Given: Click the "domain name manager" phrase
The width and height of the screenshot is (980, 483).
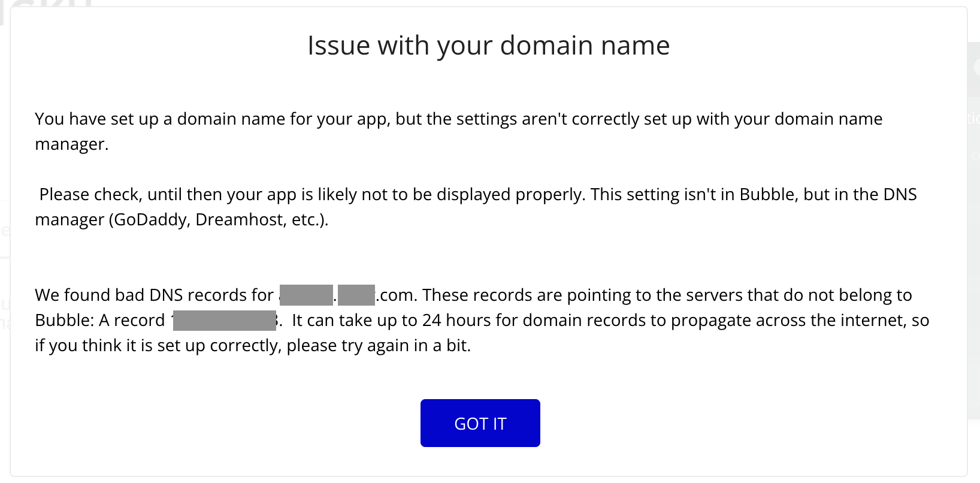Looking at the screenshot, I should click(828, 119).
